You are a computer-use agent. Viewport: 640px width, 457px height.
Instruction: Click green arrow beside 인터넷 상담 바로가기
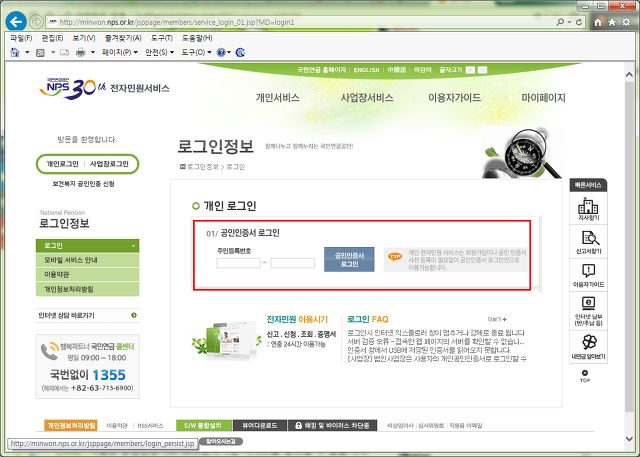(x=133, y=315)
